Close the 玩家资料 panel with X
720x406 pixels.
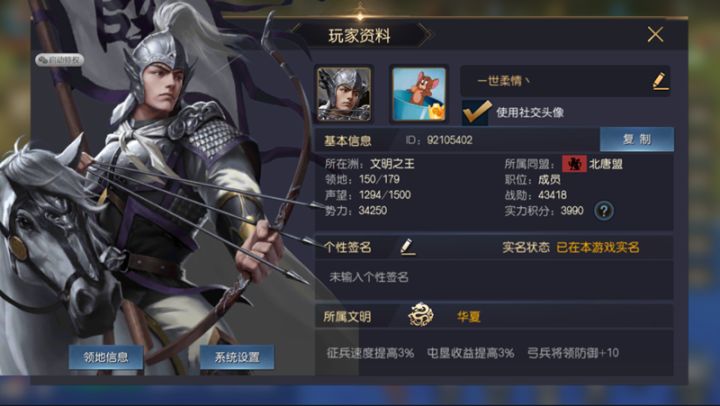pyautogui.click(x=655, y=34)
